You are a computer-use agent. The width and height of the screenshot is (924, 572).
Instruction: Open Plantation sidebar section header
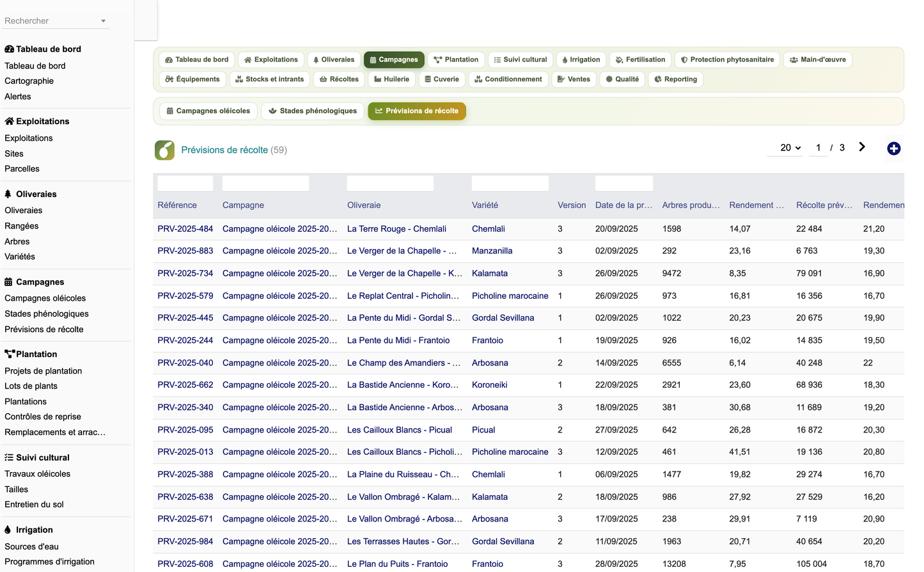(x=31, y=354)
